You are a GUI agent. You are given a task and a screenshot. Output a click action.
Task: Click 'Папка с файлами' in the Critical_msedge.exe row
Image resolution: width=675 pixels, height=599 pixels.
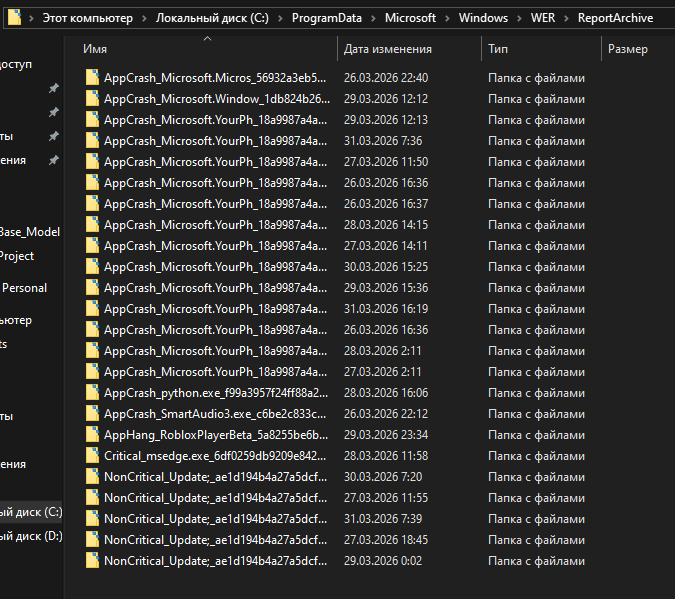(536, 456)
